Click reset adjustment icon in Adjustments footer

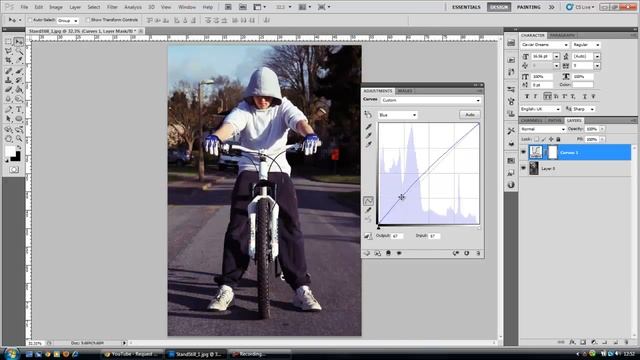point(467,253)
